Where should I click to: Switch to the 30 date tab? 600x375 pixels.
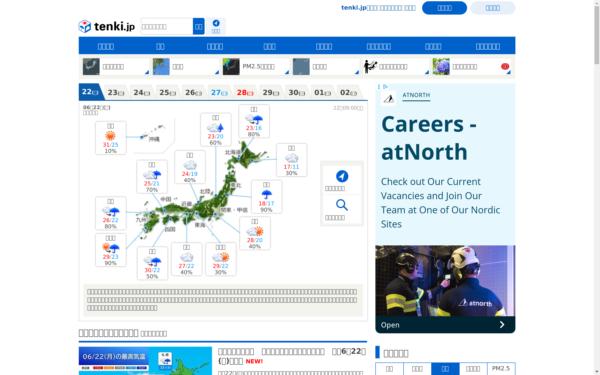click(x=297, y=93)
